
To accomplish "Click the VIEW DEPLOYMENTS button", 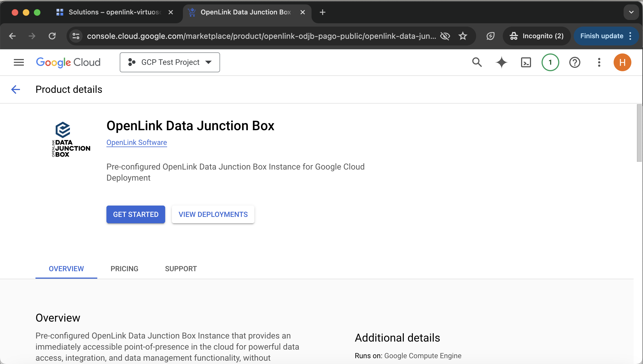I will [x=213, y=214].
